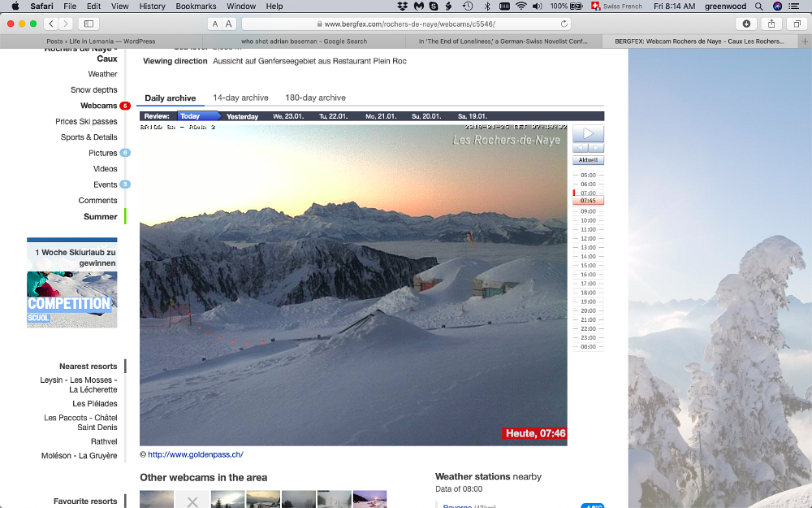
Task: Open the goldenpass.ch link
Action: pos(195,454)
